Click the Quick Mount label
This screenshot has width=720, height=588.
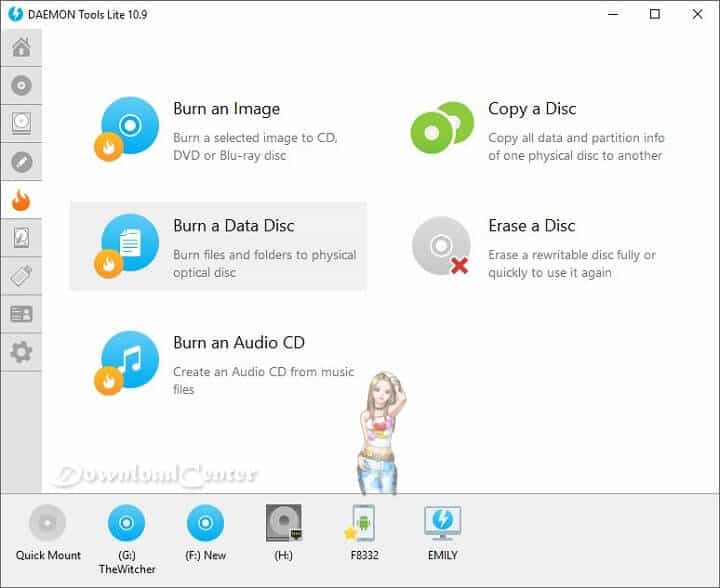(48, 555)
